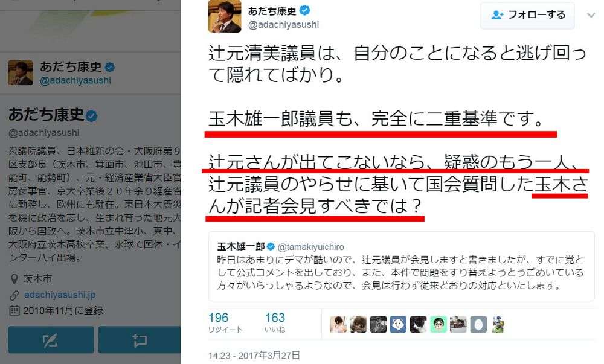
Task: Click the location pin icon near 茨木市
Action: pos(14,278)
